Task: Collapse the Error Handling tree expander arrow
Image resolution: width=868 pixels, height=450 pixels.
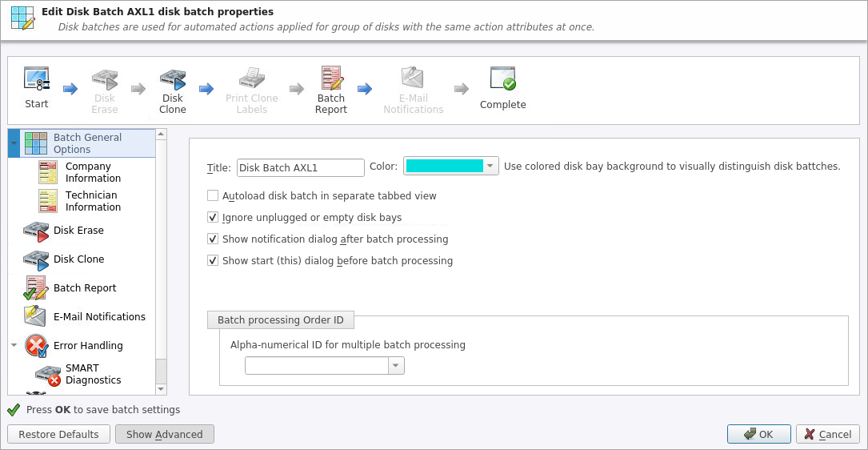Action: pyautogui.click(x=14, y=345)
